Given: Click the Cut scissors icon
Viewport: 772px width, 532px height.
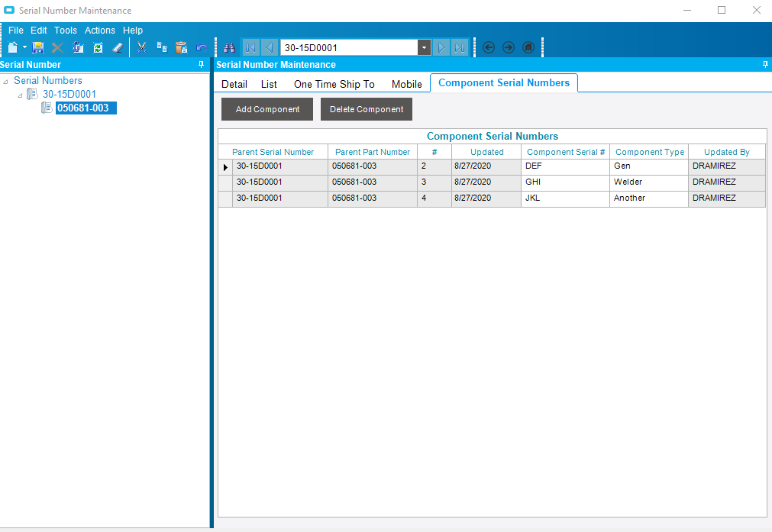Looking at the screenshot, I should [x=141, y=47].
